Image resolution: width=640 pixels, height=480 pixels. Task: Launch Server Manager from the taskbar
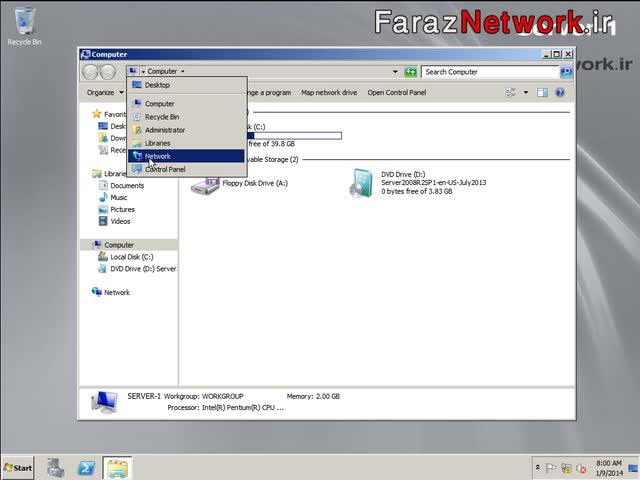[55, 468]
